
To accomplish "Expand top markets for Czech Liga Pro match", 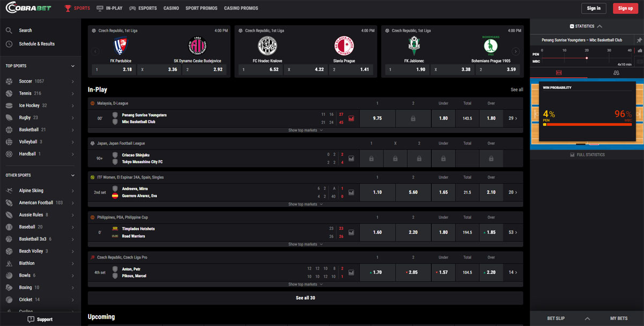I will click(x=305, y=284).
